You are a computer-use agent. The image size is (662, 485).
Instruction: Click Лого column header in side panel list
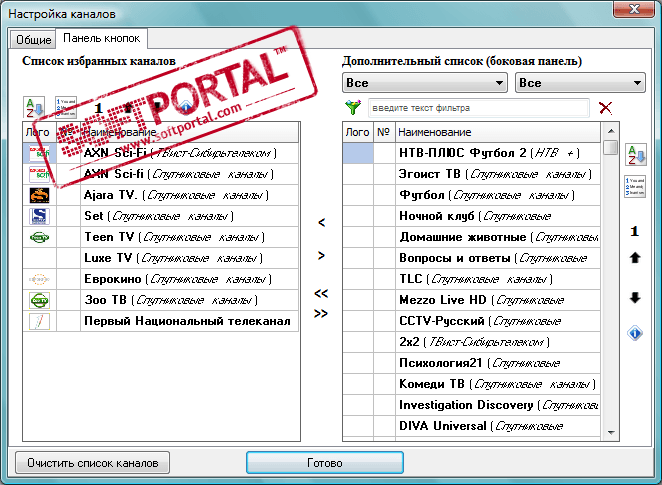pyautogui.click(x=358, y=132)
